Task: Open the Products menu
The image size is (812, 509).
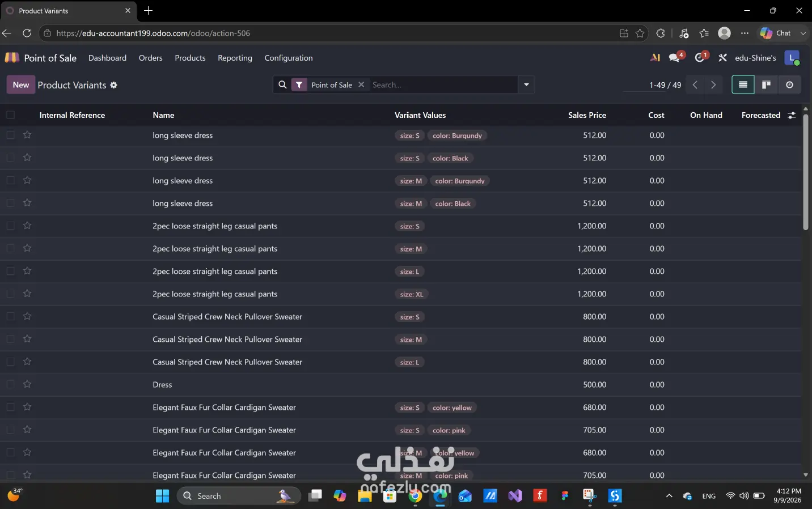Action: point(190,58)
